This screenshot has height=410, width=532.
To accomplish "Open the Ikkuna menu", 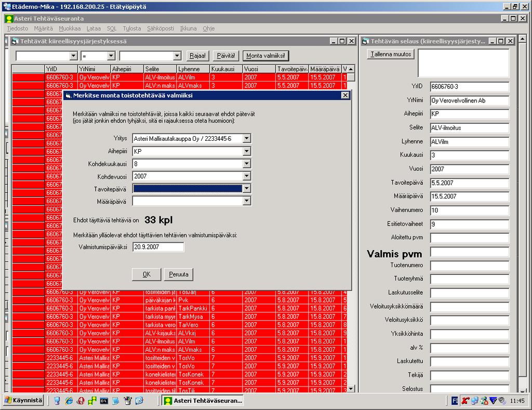I will tap(188, 29).
